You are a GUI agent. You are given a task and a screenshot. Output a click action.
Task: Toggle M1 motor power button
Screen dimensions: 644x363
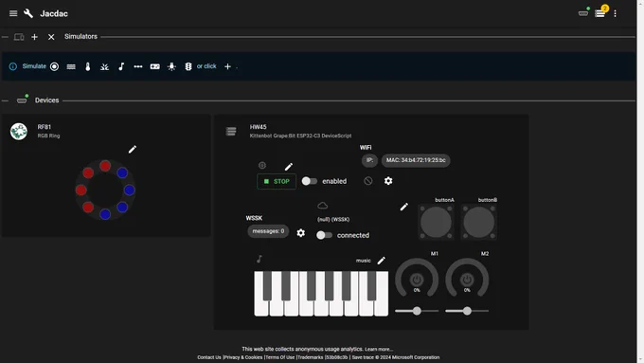417,280
